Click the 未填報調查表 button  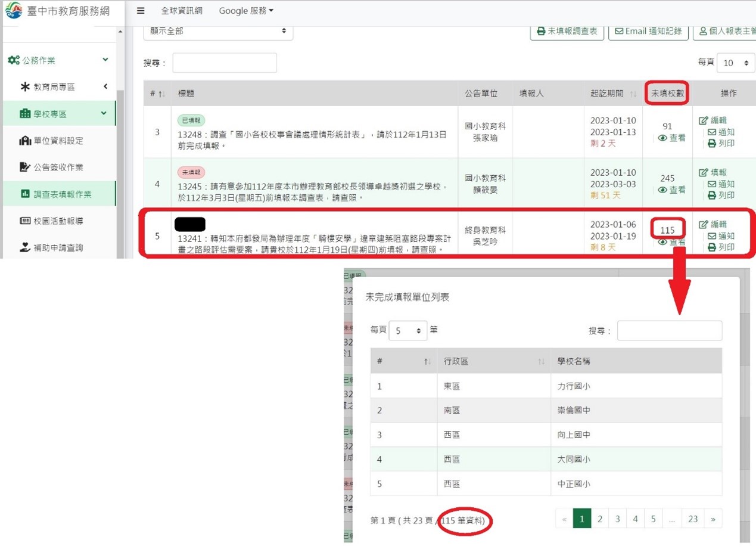567,31
